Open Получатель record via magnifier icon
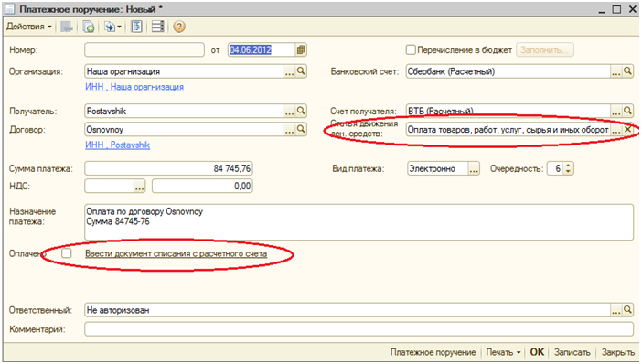This screenshot has height=364, width=642. tap(301, 111)
